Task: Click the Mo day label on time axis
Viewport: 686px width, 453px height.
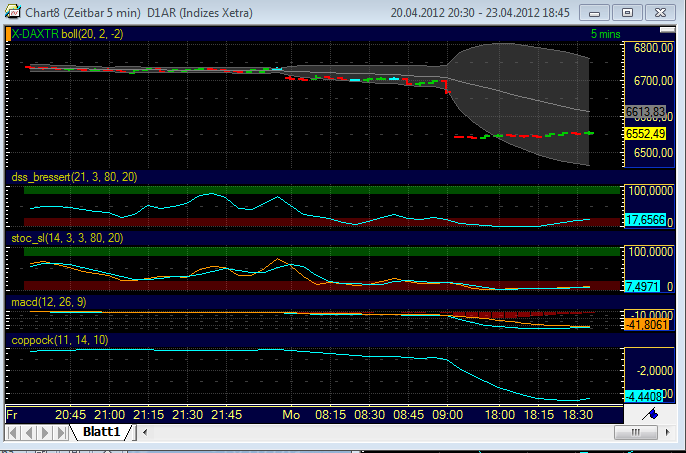Action: [291, 414]
